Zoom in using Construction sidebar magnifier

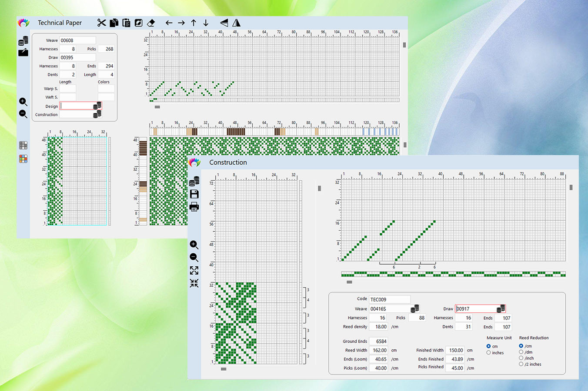[x=194, y=245]
